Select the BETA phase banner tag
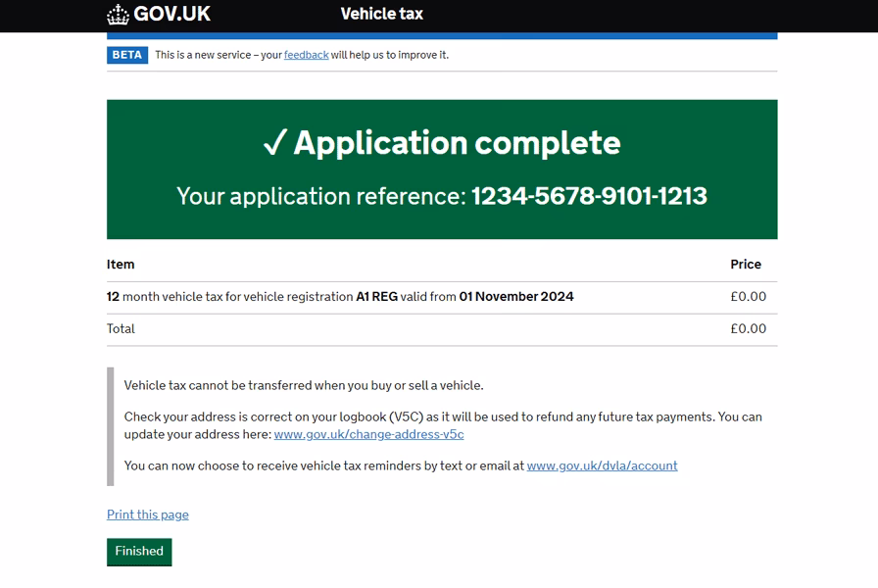Image resolution: width=878 pixels, height=588 pixels. click(126, 55)
